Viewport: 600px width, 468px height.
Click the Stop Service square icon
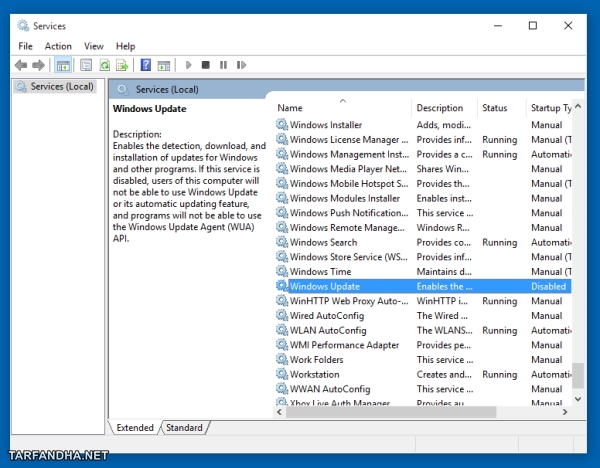(x=206, y=65)
